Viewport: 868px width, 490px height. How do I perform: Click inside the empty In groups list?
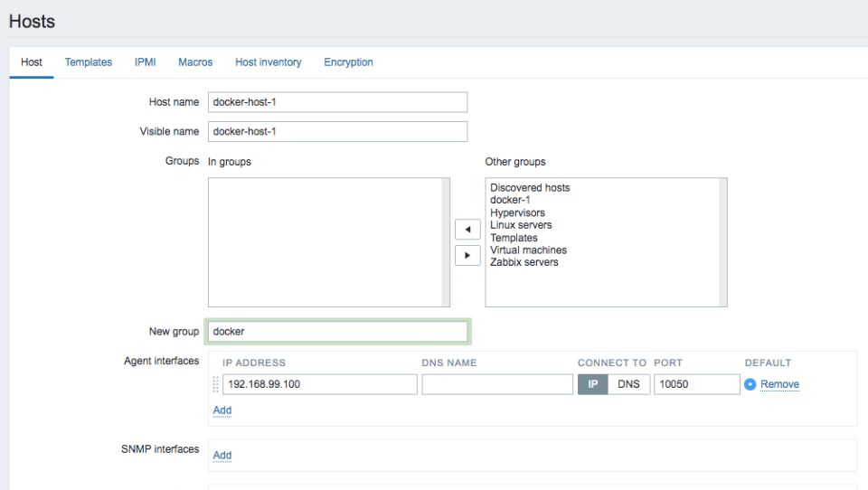click(325, 242)
